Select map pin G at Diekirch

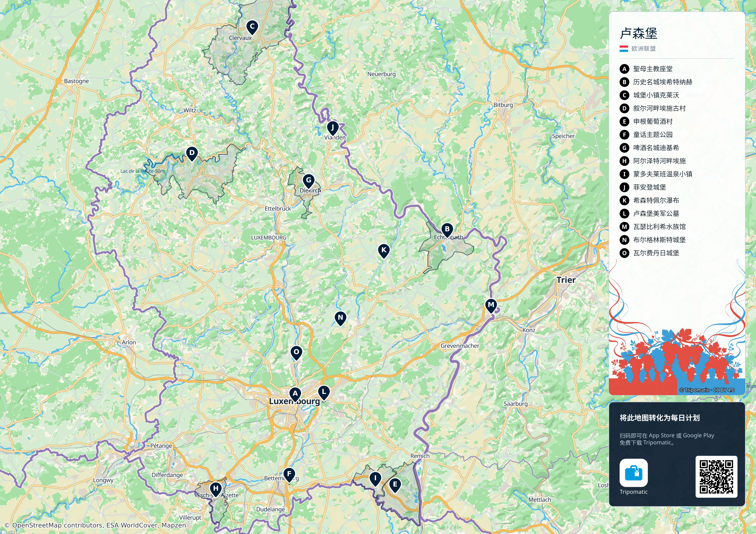[309, 181]
